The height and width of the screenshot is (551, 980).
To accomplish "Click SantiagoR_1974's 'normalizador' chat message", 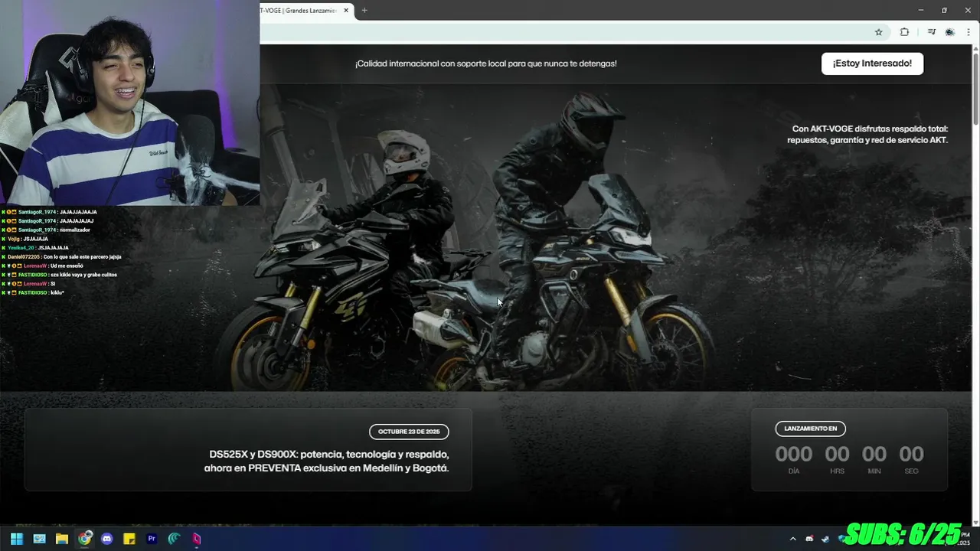I will 47,230.
